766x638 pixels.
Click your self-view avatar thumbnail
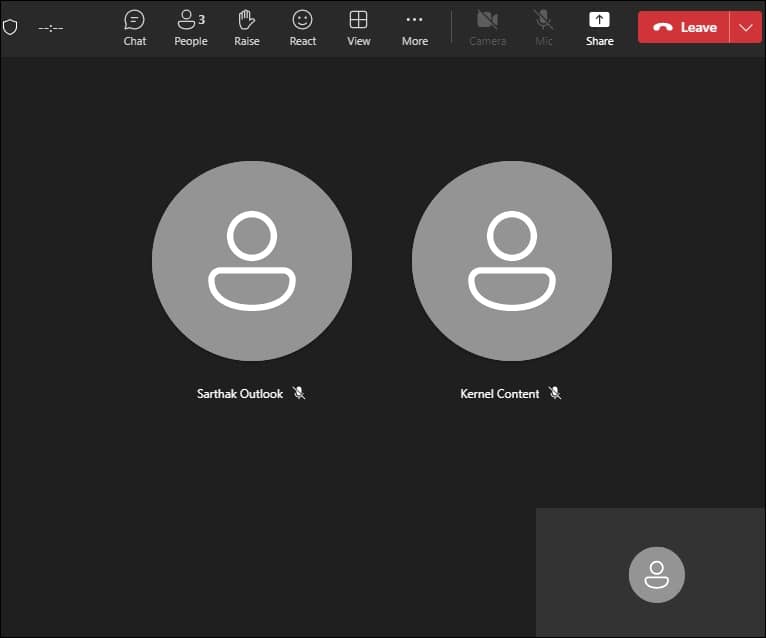point(657,574)
